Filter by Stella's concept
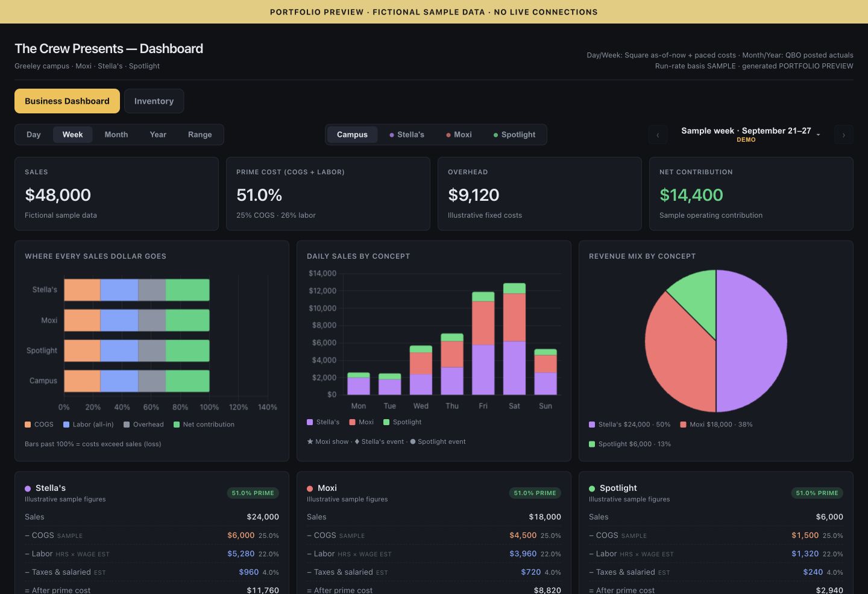This screenshot has height=594, width=868. 407,134
